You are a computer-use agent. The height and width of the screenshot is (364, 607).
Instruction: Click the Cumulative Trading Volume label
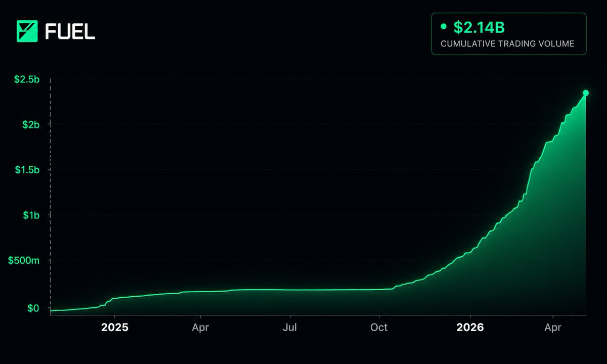pos(507,44)
